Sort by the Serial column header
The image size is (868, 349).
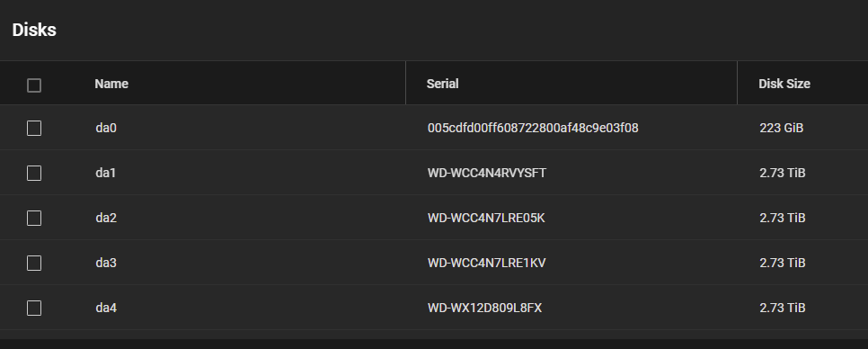(x=442, y=84)
